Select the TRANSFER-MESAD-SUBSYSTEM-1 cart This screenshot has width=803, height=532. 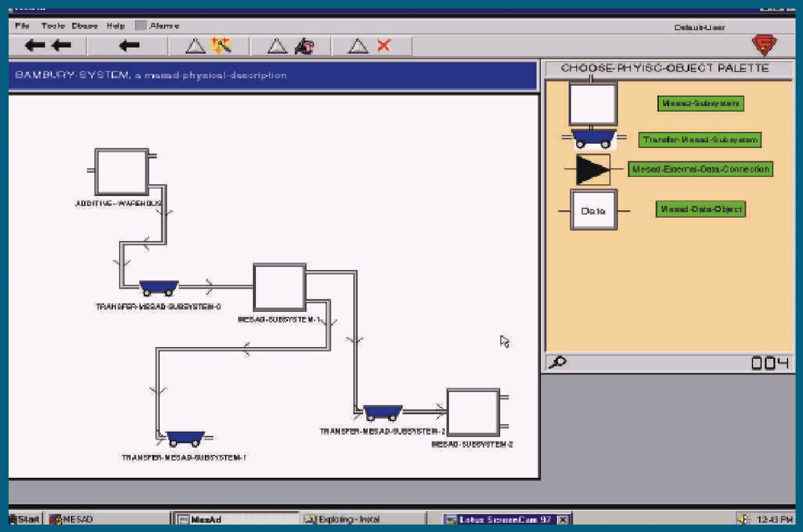[186, 438]
